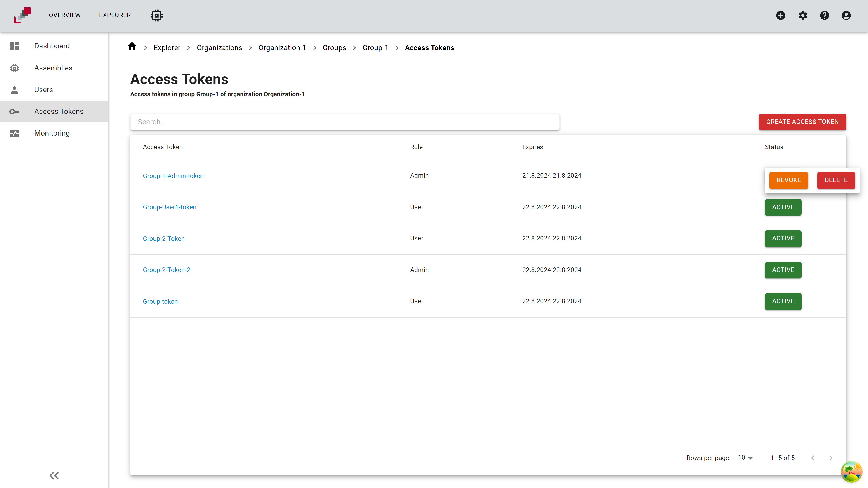Image resolution: width=868 pixels, height=488 pixels.
Task: Go to next page of table
Action: coord(831,458)
